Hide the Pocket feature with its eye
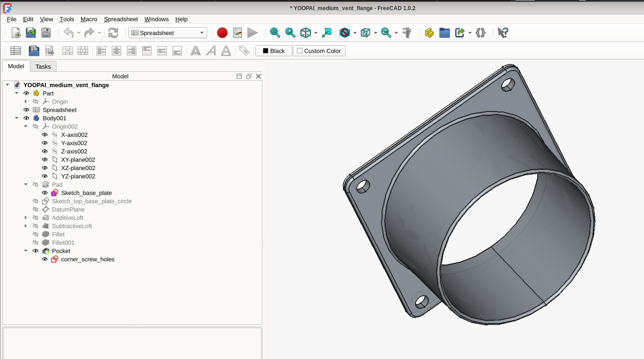The image size is (644, 359). click(35, 251)
